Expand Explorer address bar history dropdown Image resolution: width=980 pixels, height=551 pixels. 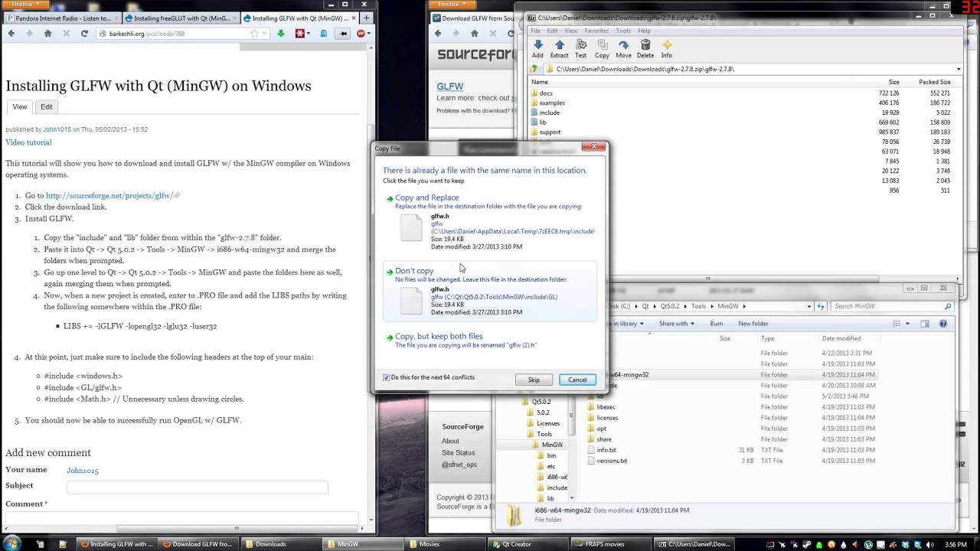(809, 306)
